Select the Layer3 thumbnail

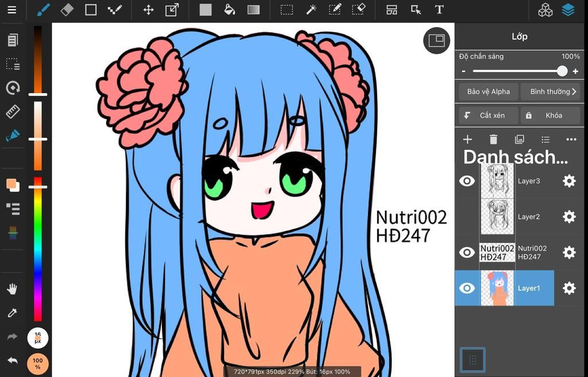tap(497, 181)
